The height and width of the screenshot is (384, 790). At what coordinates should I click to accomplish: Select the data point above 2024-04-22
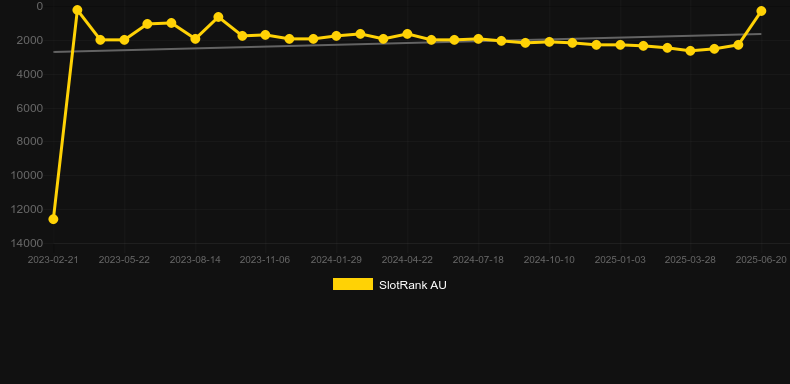coord(407,34)
